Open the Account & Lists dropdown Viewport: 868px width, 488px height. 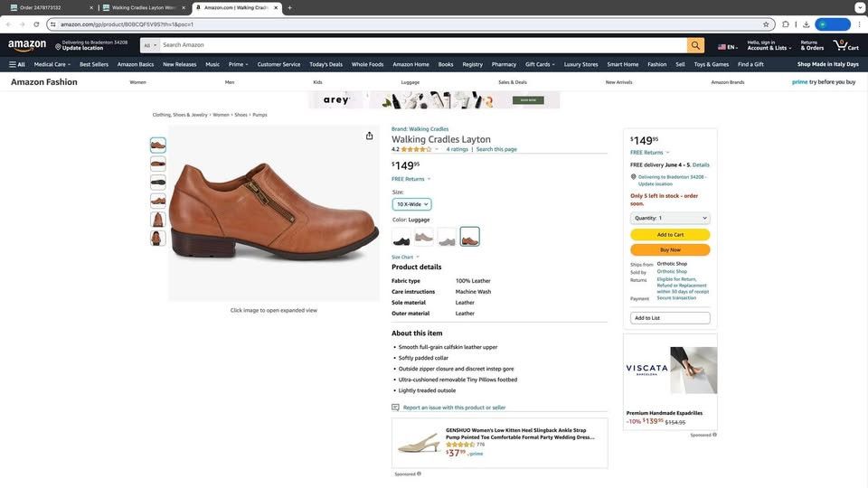769,45
